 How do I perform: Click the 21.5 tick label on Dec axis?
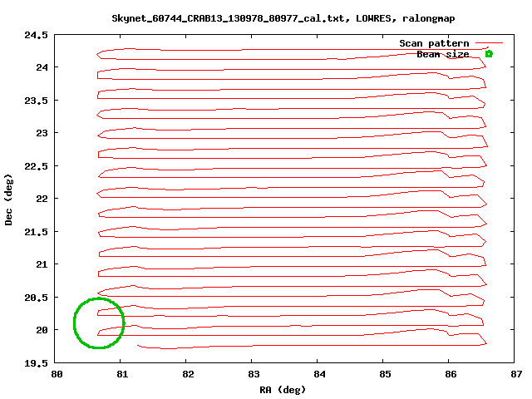coord(36,232)
